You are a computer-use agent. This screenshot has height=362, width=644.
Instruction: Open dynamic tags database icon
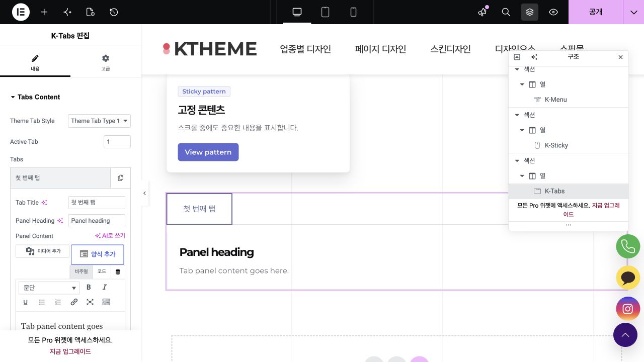point(118,272)
